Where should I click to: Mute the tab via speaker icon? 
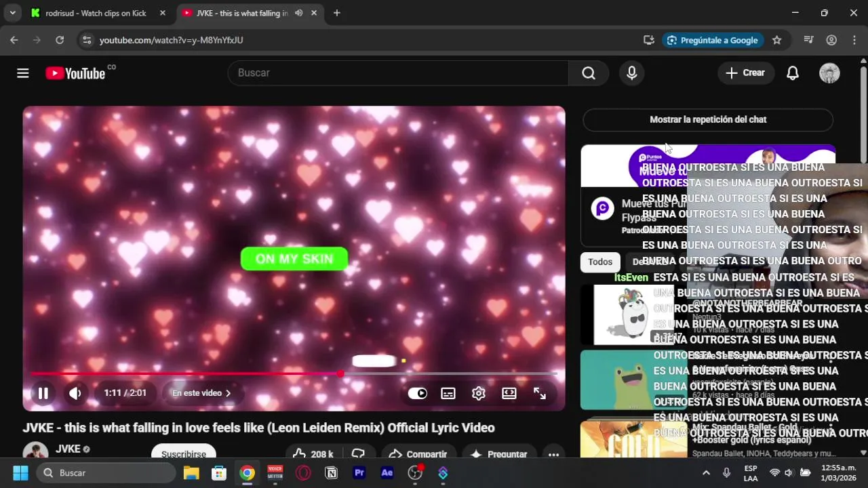tap(298, 13)
